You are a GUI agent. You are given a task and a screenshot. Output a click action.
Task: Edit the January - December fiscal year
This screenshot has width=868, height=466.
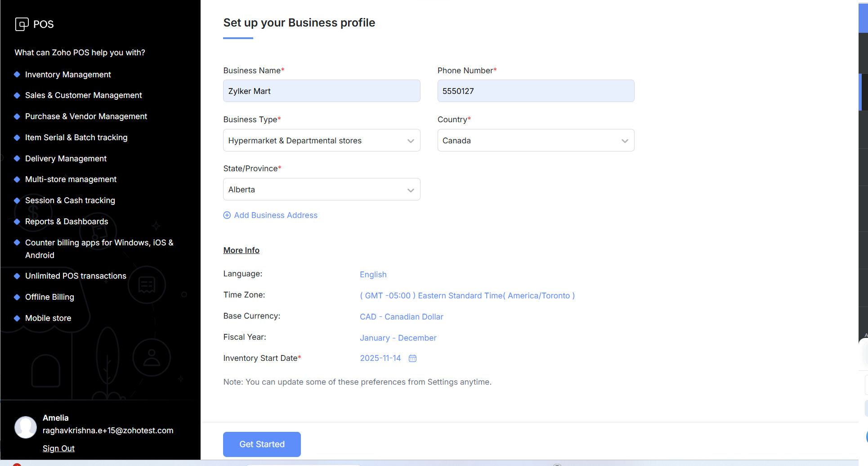398,338
